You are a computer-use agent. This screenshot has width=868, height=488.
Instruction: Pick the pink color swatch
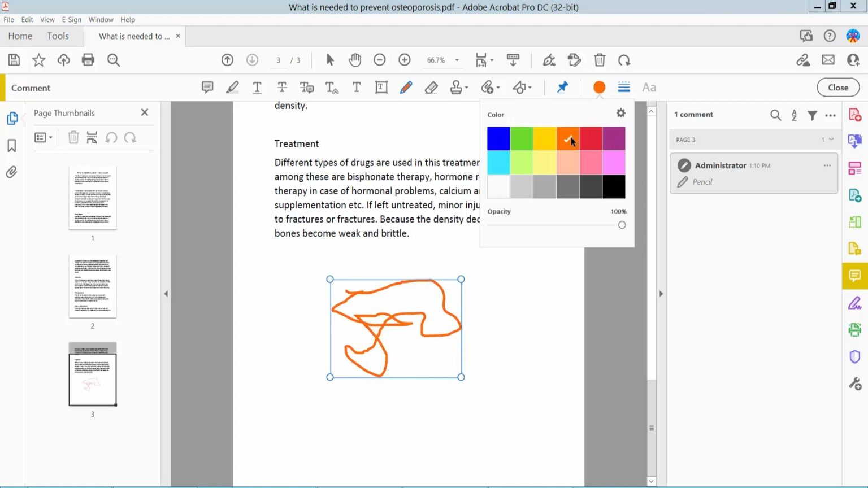click(591, 163)
